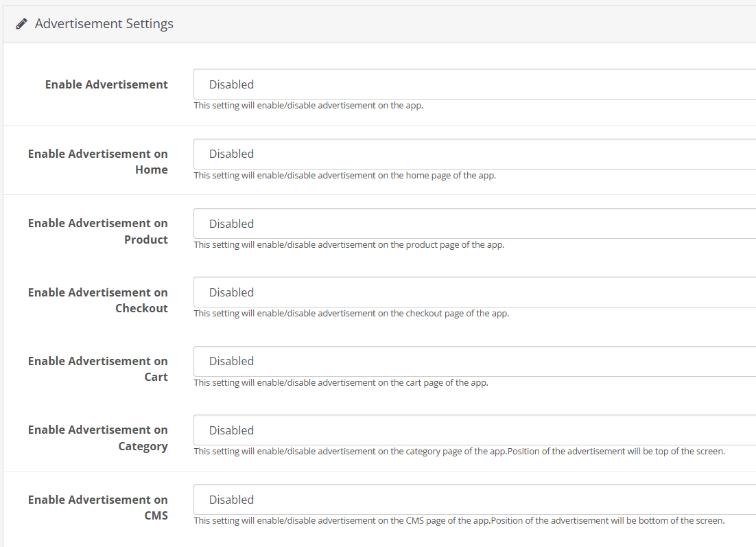Screen dimensions: 756x547
Task: Click the 'Enable Advertisement' label
Action: [x=106, y=84]
